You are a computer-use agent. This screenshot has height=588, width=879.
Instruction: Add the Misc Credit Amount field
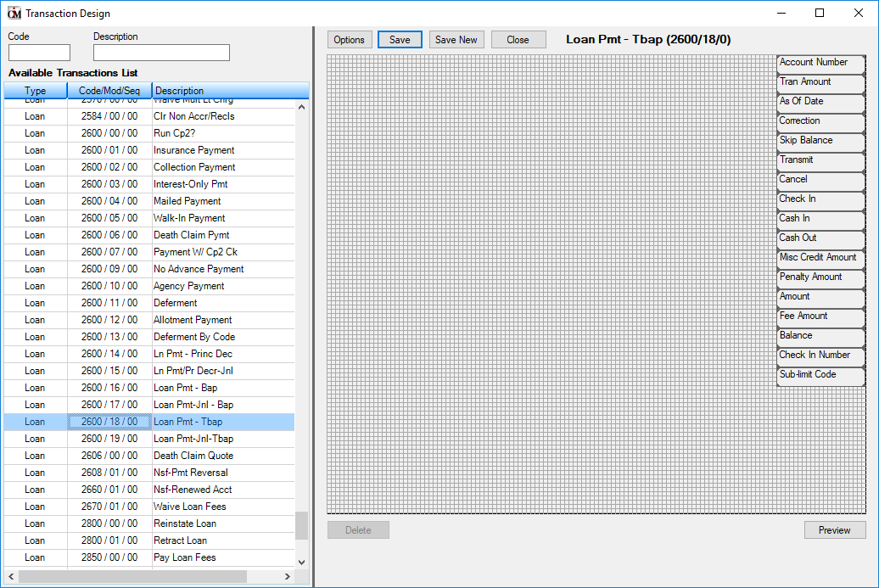(820, 257)
